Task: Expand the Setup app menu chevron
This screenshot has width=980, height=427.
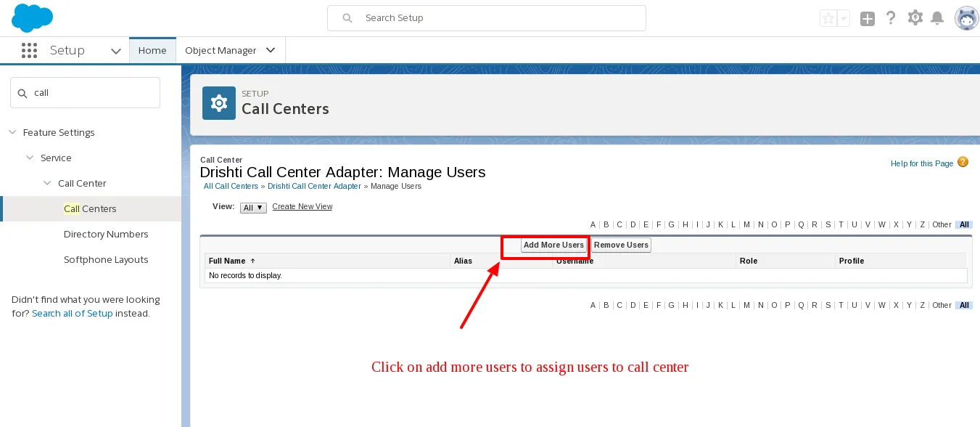Action: (115, 51)
